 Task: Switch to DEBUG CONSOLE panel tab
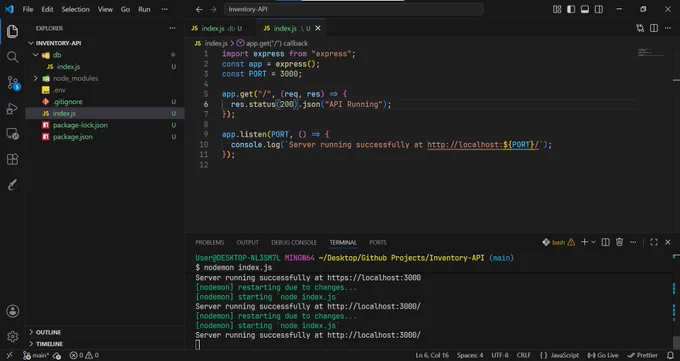pos(294,243)
